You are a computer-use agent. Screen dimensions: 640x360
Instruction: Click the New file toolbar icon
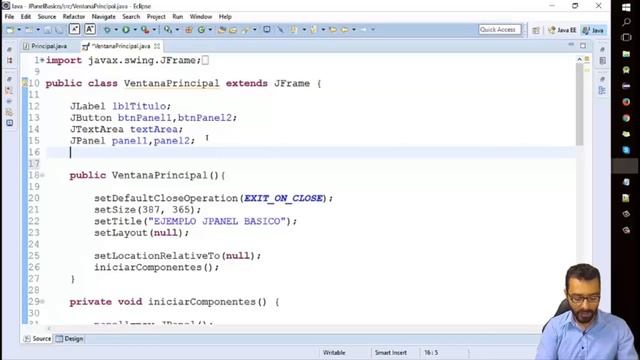[x=10, y=30]
